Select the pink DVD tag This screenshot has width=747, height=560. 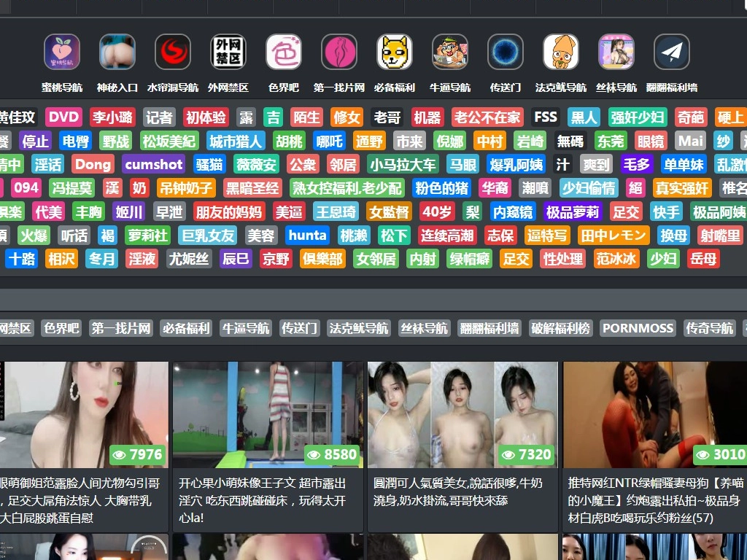click(63, 117)
